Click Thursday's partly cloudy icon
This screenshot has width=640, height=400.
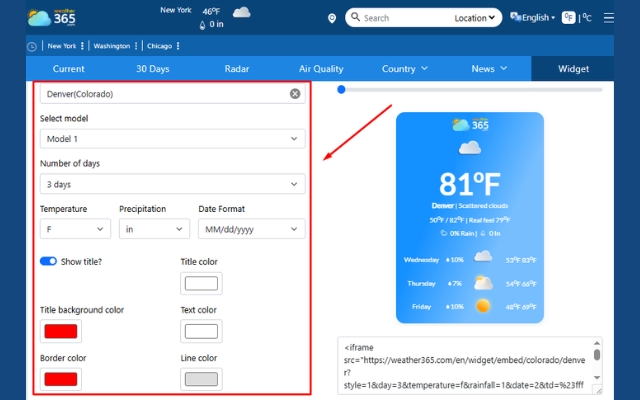[483, 283]
